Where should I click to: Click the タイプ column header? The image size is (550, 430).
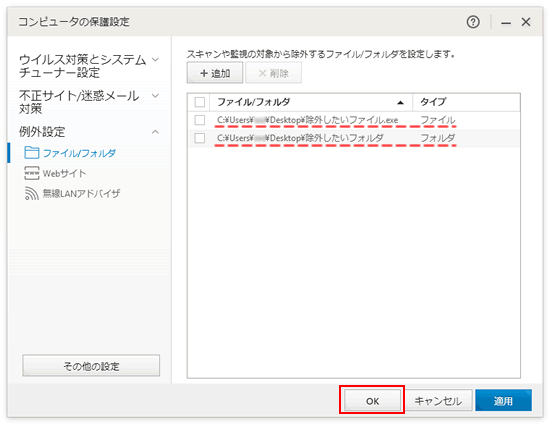[x=466, y=102]
